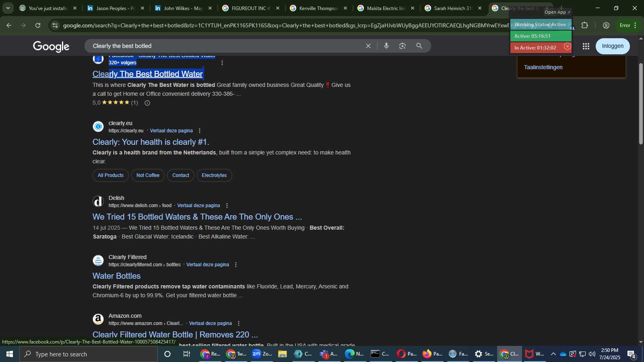Translate Delish page via Vertaal link
Screen dimensions: 644x362
[198, 206]
